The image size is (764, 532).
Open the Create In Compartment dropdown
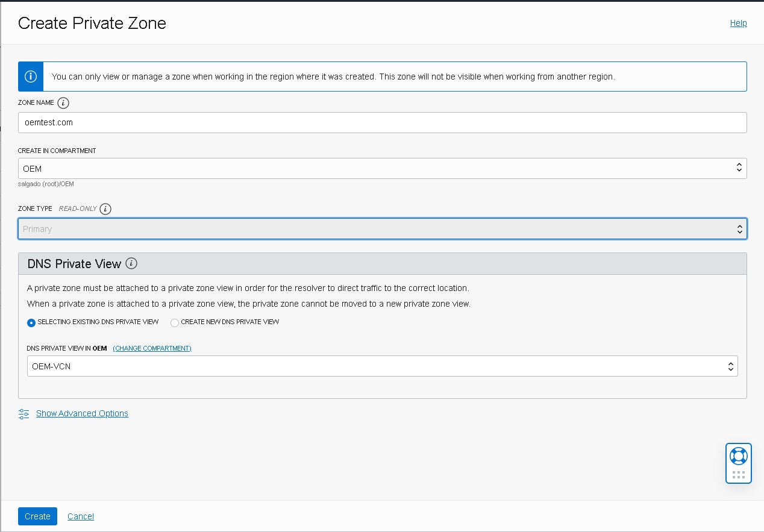(x=739, y=168)
